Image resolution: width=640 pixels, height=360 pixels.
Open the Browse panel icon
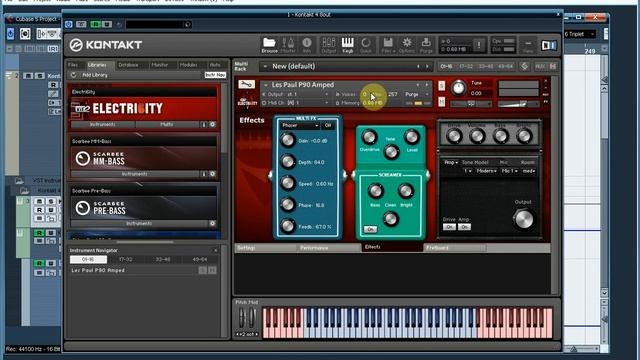point(269,45)
